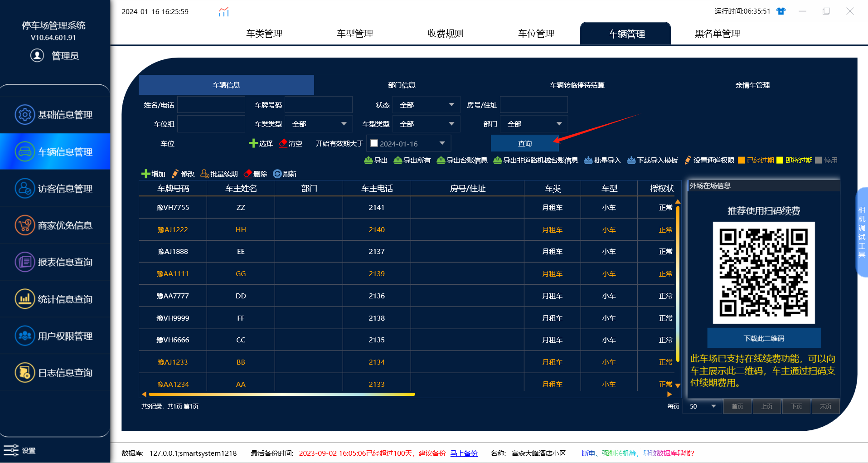Click the 已经过期 orange color swatch

[742, 160]
